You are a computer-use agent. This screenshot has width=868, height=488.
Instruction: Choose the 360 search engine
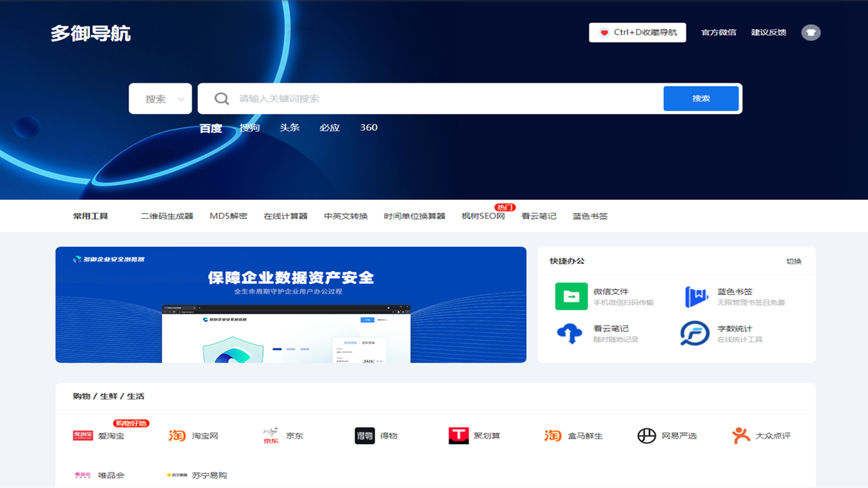point(369,127)
